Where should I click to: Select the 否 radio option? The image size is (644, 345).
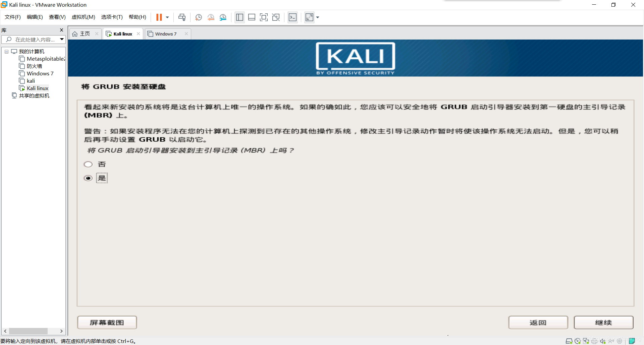click(x=88, y=164)
